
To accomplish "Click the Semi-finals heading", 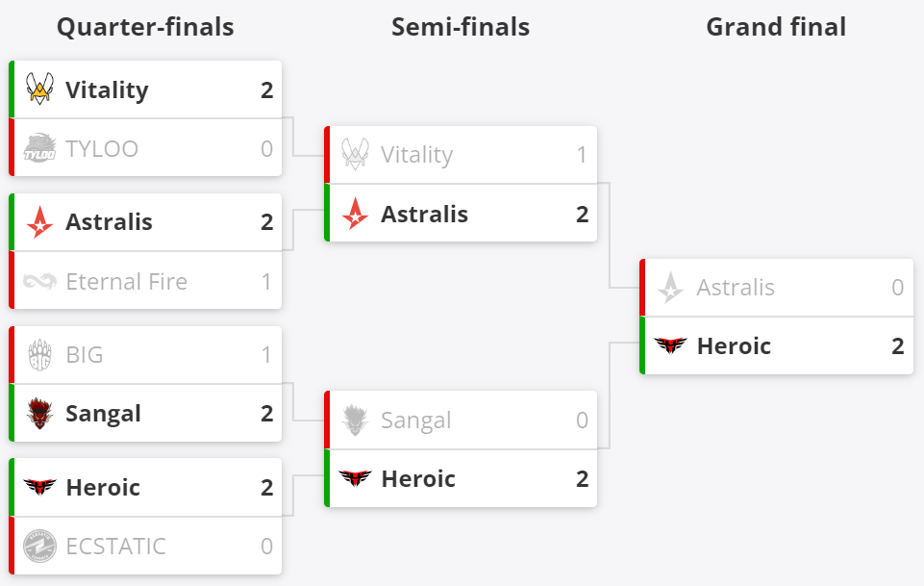I will pos(461,27).
